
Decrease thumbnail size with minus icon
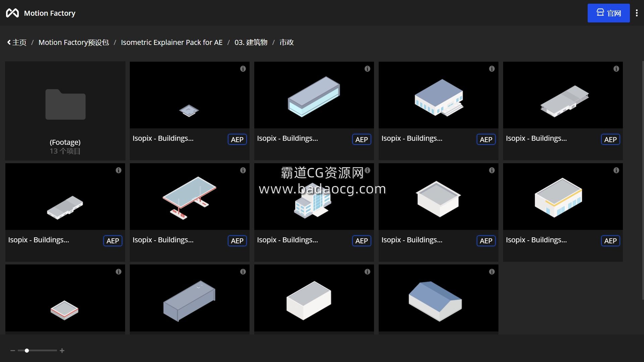[x=13, y=351]
